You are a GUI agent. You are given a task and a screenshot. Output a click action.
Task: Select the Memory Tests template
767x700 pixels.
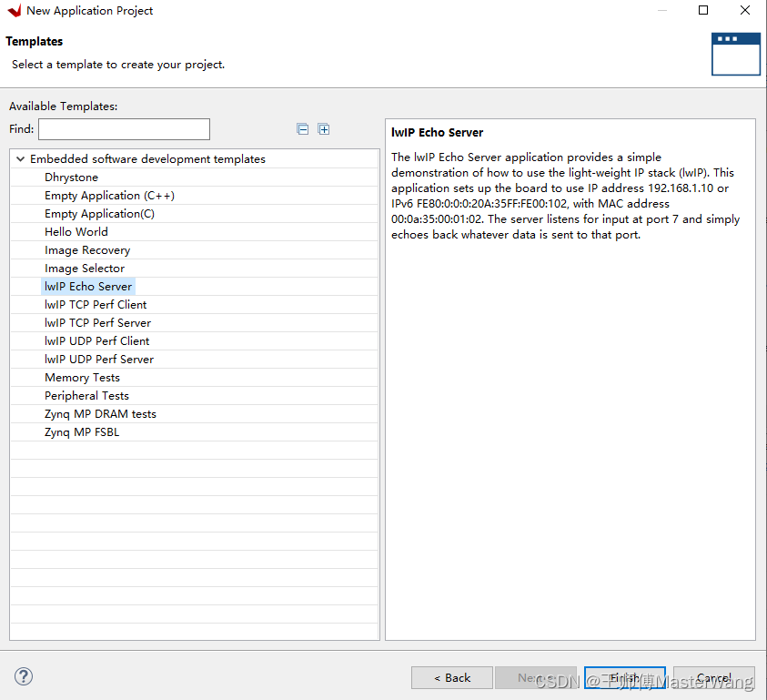pos(82,378)
